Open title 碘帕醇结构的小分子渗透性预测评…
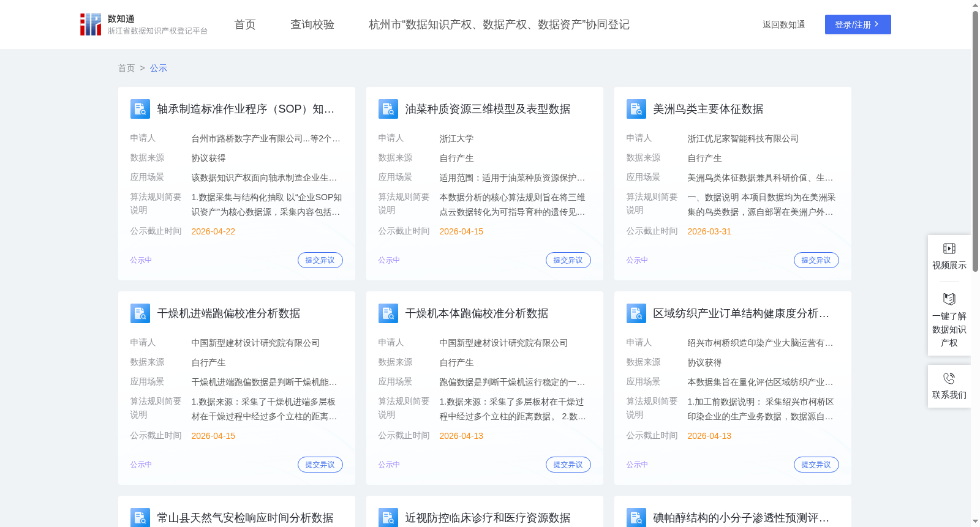 pyautogui.click(x=741, y=518)
